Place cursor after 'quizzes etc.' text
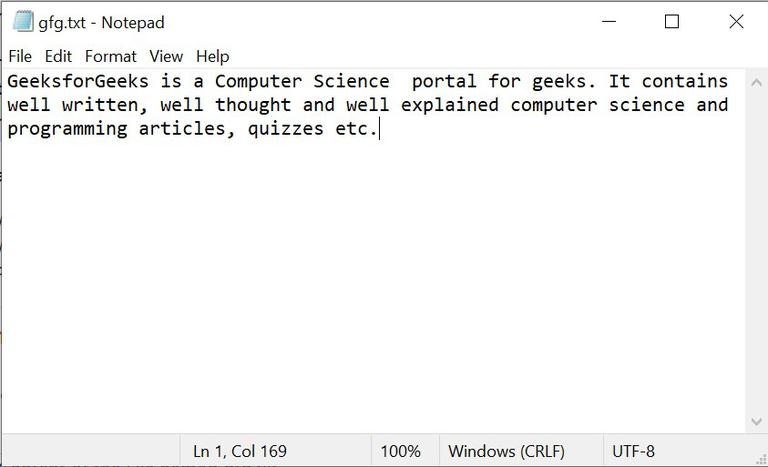 (380, 129)
